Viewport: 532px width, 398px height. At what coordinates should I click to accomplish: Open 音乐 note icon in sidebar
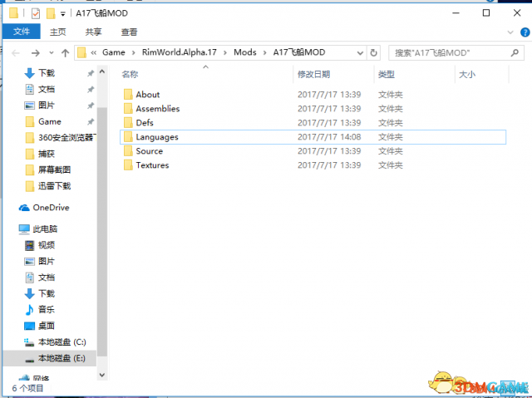[30, 309]
